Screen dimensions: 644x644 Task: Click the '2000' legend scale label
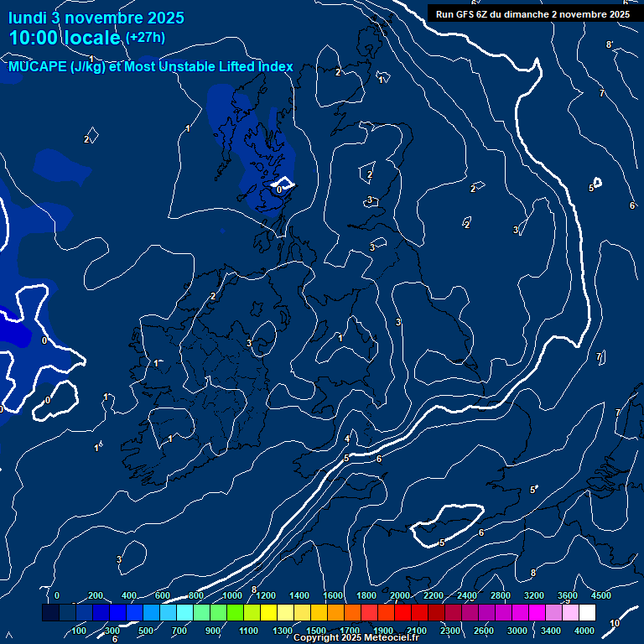pos(400,595)
